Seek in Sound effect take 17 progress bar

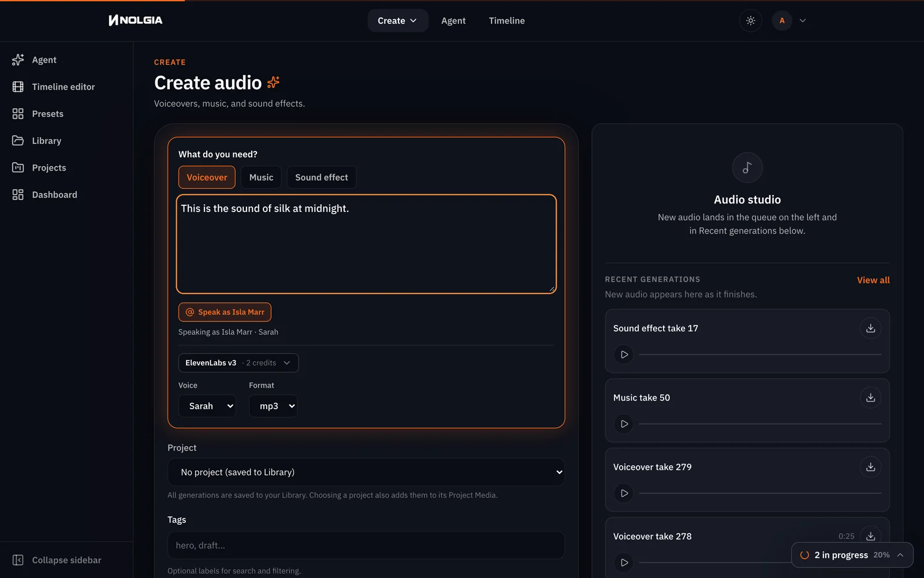pos(760,354)
